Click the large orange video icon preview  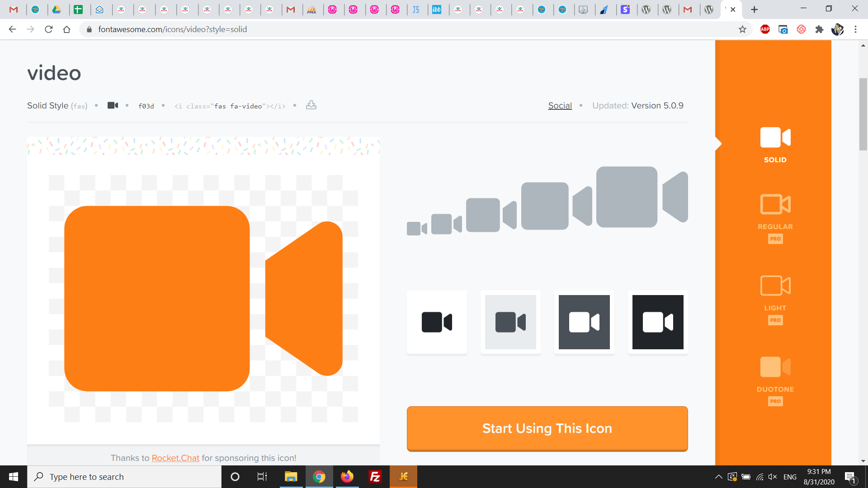(x=203, y=298)
